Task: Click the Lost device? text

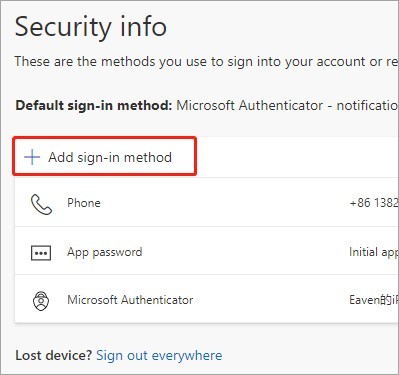Action: tap(54, 355)
